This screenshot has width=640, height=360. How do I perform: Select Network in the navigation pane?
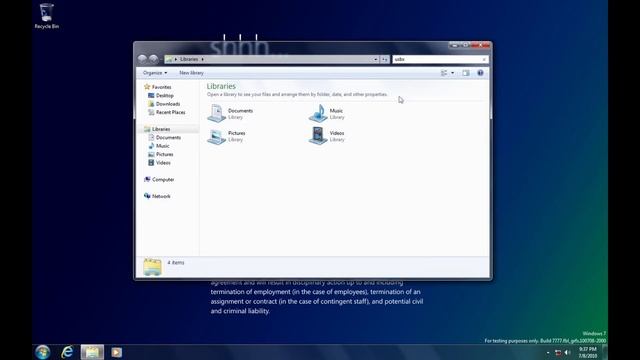157,196
